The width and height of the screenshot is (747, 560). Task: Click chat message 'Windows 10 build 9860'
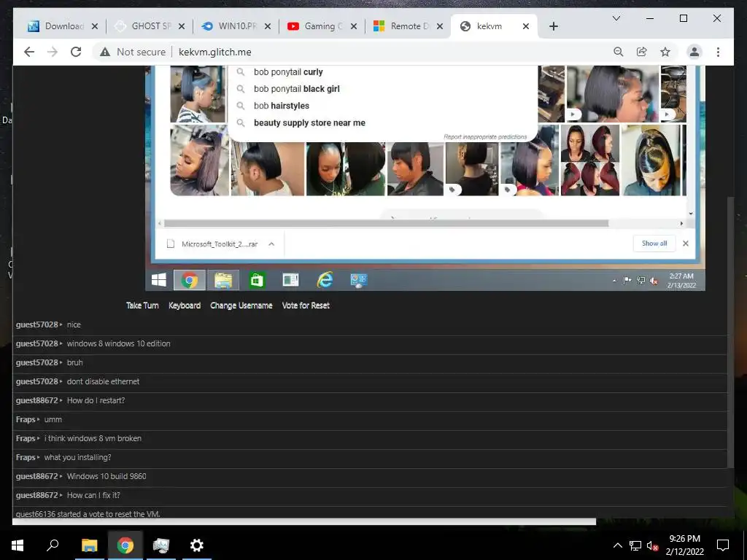coord(107,476)
